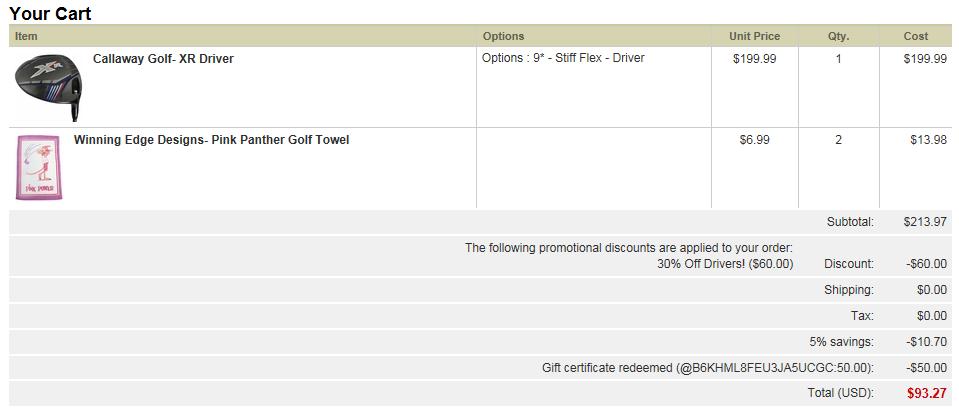Screen dimensions: 959x411
Task: Open the Winning Edge Designs Pink Panther Towel name
Action: (211, 140)
